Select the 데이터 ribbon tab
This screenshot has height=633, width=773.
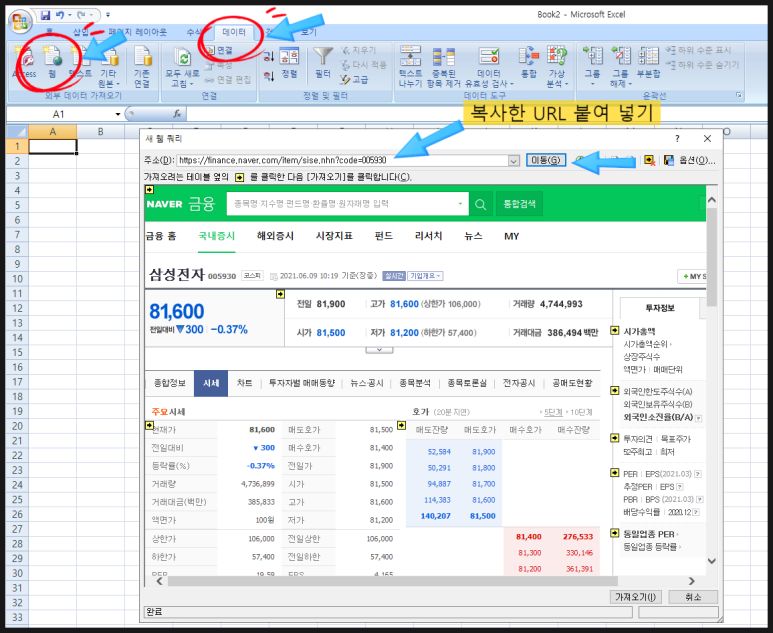click(x=234, y=33)
